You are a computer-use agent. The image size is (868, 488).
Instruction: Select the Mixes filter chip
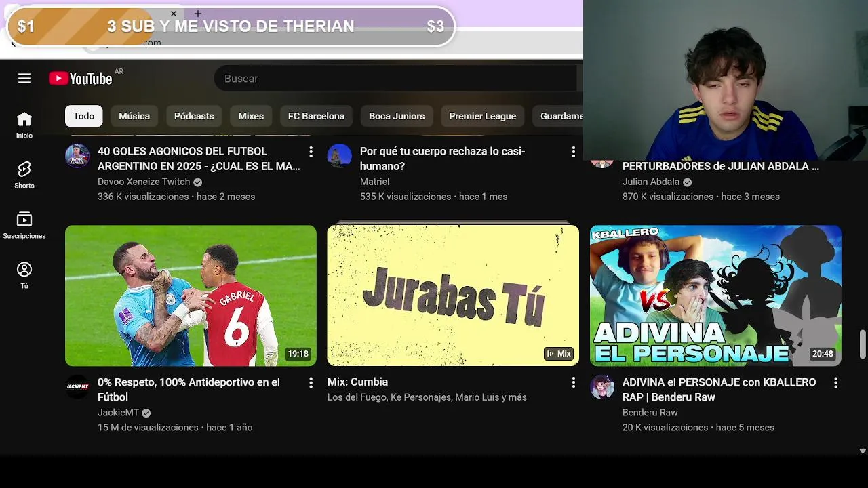[251, 116]
